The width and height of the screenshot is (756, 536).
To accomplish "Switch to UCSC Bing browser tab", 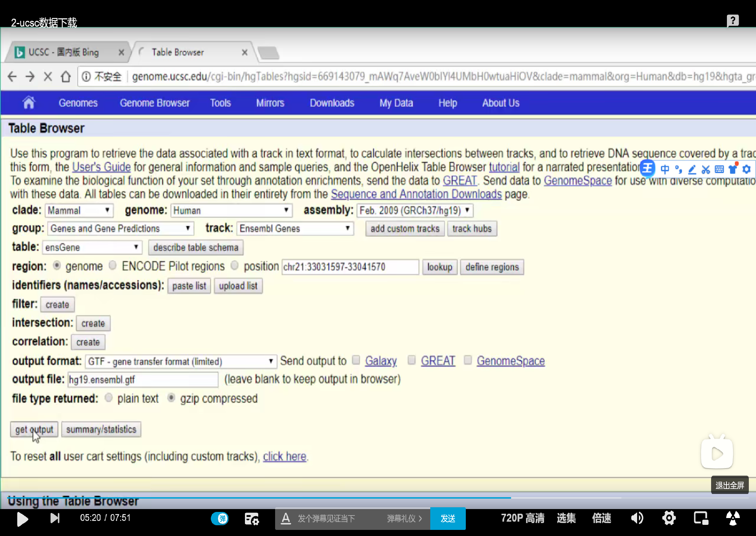I will pos(64,52).
